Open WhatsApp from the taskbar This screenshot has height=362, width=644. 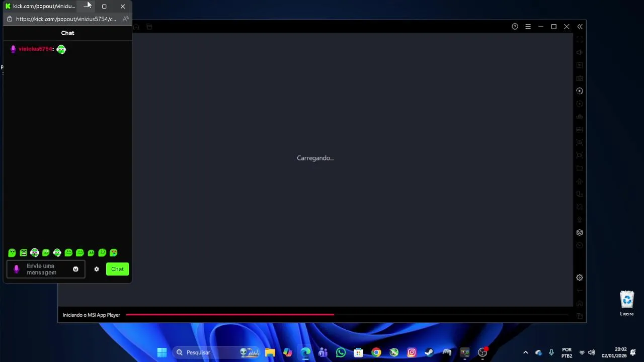pyautogui.click(x=341, y=352)
